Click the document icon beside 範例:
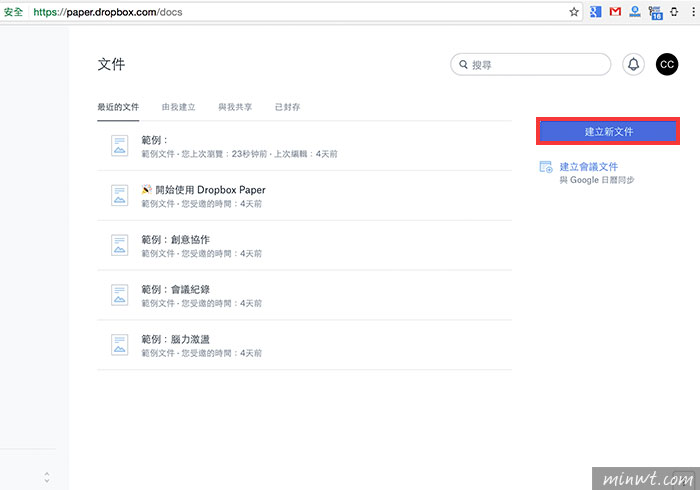Screen dimensions: 700x490 click(x=120, y=145)
